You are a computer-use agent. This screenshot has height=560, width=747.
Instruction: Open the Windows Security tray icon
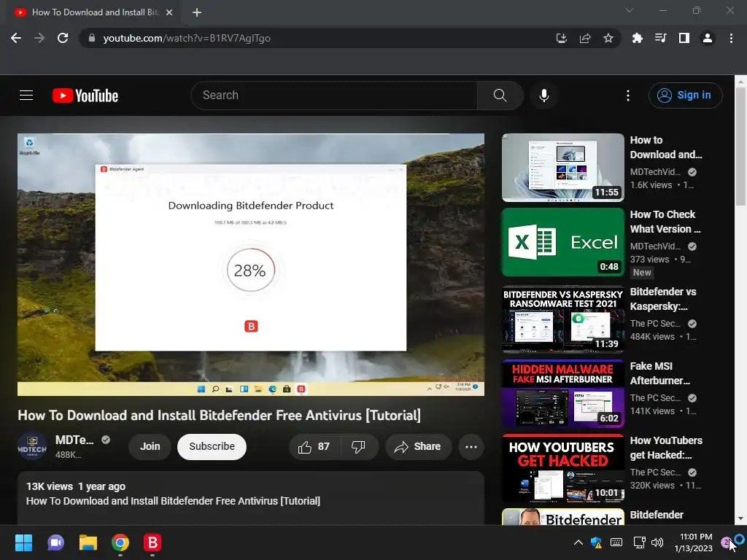tap(596, 542)
